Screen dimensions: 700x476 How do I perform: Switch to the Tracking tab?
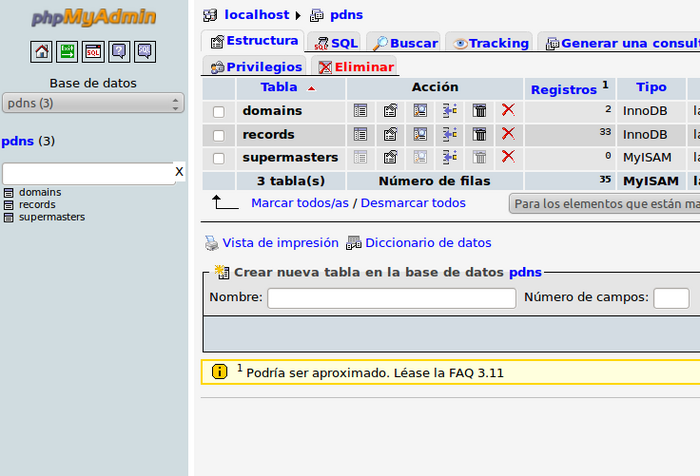490,43
